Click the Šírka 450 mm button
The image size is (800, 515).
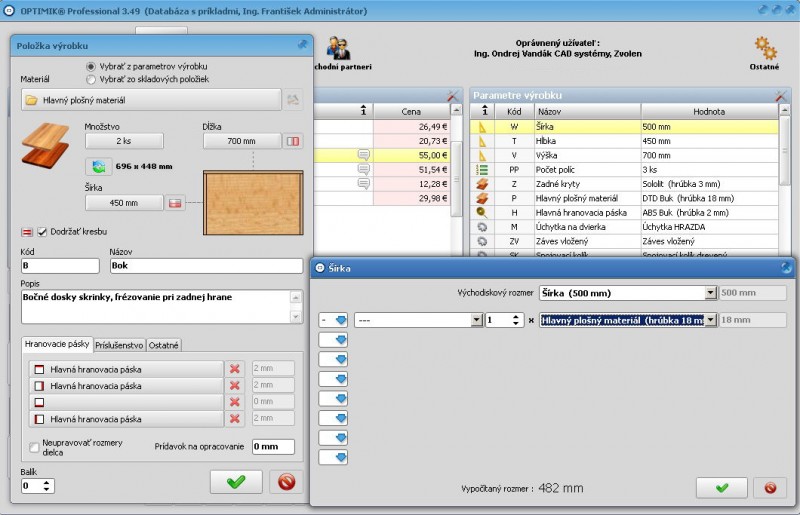click(x=124, y=203)
